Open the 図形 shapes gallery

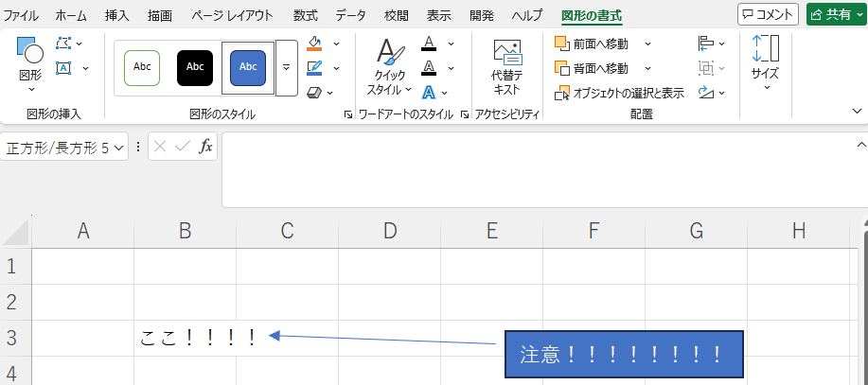[x=30, y=64]
